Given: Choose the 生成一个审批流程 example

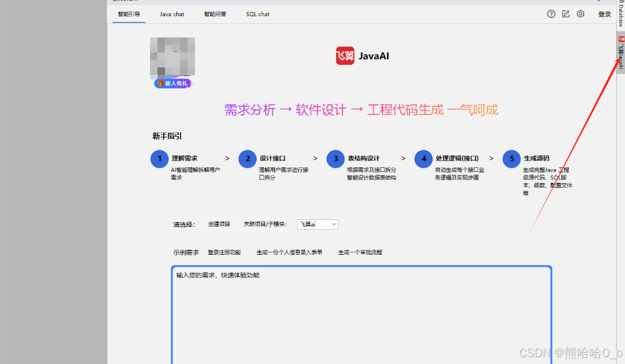Looking at the screenshot, I should click(360, 252).
